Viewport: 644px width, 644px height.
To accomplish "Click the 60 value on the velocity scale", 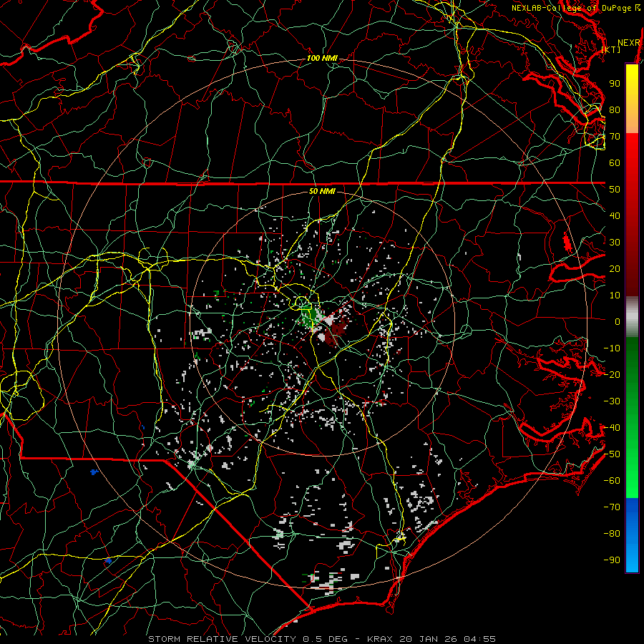I will pos(615,162).
